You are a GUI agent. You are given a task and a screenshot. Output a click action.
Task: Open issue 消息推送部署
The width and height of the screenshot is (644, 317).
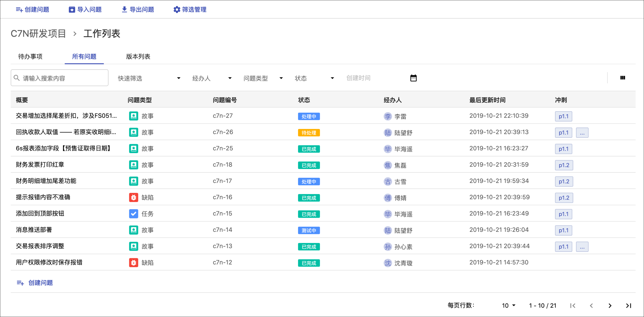tap(34, 230)
